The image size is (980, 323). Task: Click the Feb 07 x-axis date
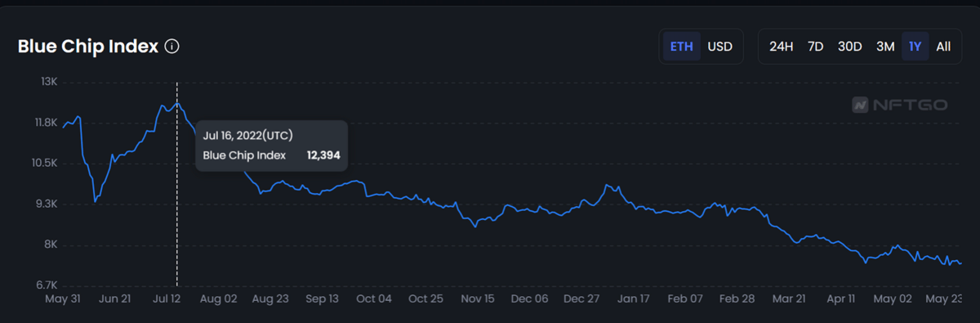tap(685, 299)
